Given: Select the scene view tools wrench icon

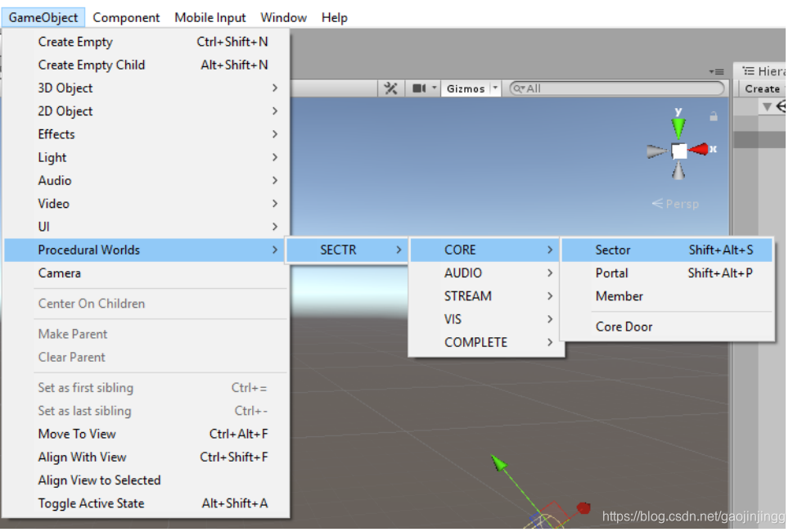Looking at the screenshot, I should [x=390, y=88].
